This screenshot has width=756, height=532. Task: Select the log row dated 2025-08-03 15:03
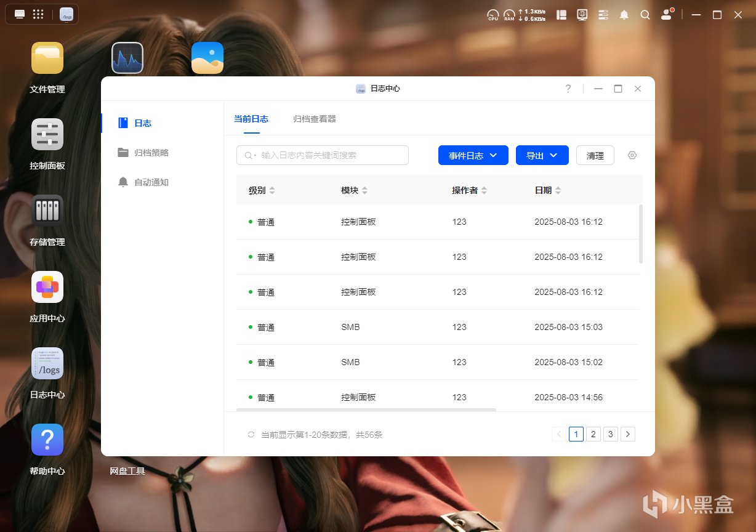pyautogui.click(x=438, y=327)
